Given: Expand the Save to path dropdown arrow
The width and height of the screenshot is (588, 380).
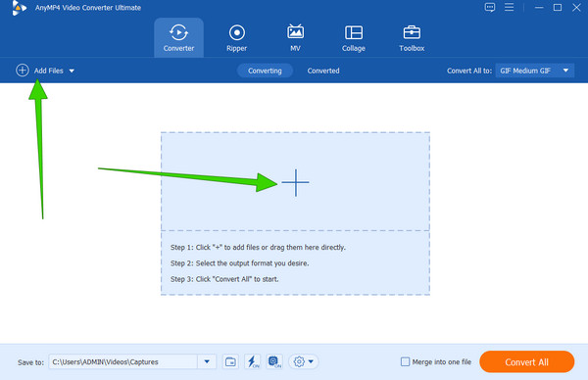Looking at the screenshot, I should [207, 361].
